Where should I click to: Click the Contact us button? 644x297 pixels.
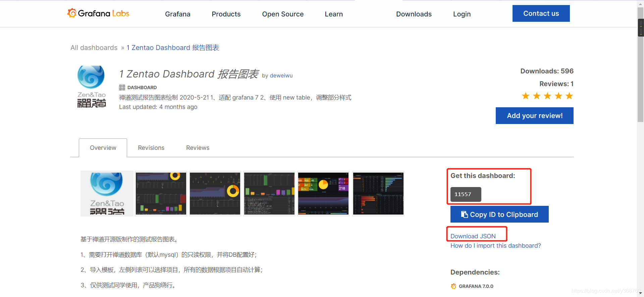[x=541, y=13]
